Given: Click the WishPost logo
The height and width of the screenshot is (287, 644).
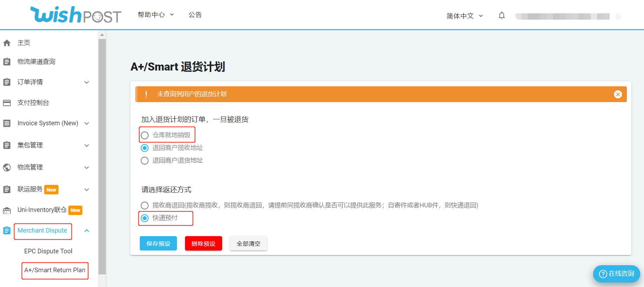Looking at the screenshot, I should coord(75,15).
